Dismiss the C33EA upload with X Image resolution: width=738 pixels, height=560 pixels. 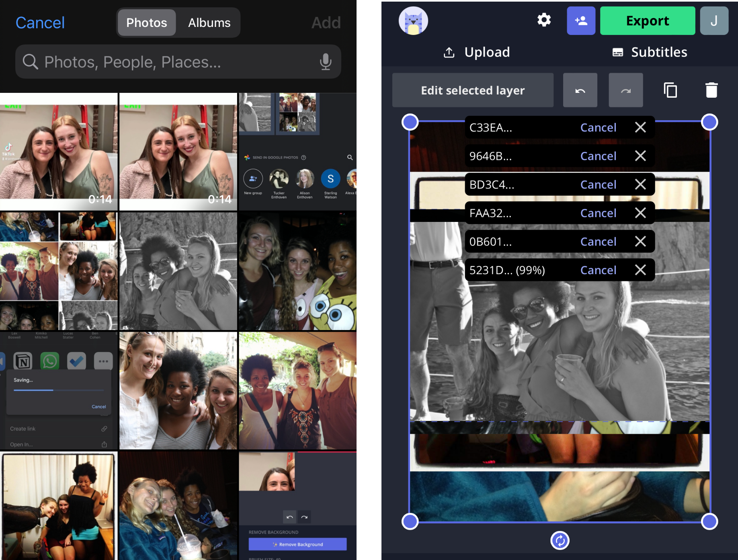640,127
